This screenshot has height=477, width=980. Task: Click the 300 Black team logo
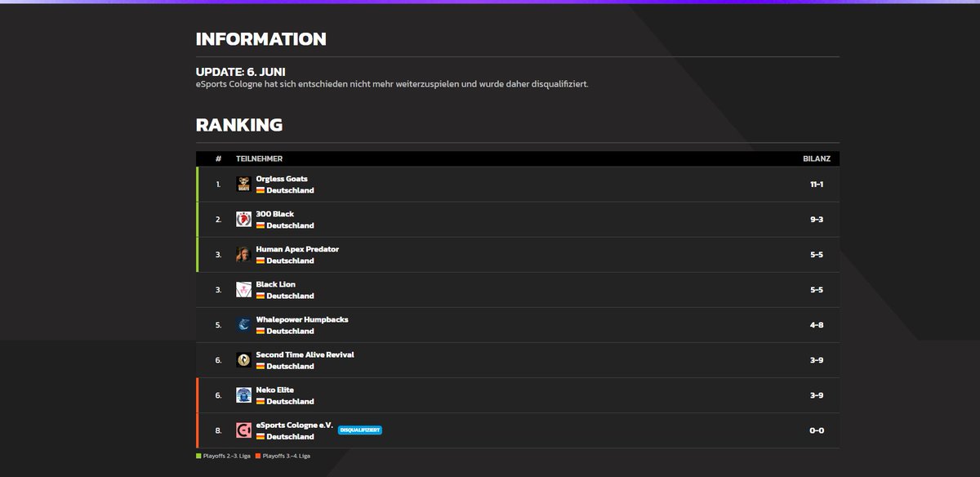point(243,219)
